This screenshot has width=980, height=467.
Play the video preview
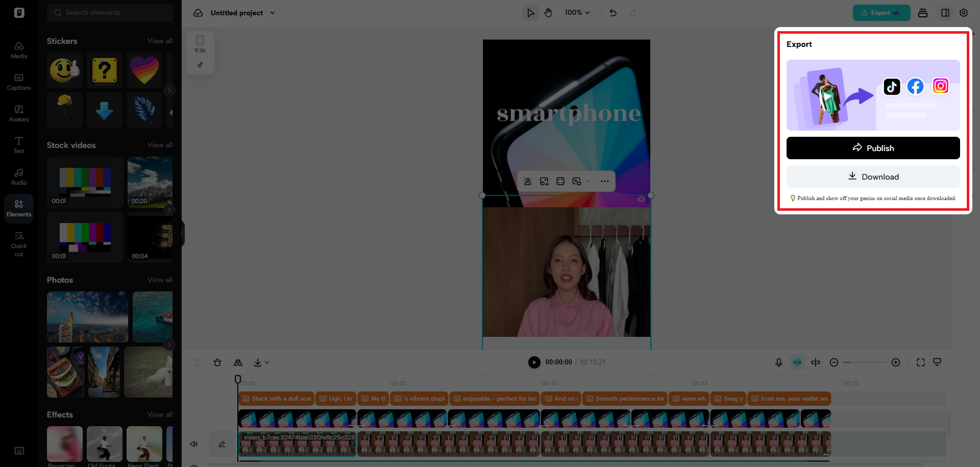click(x=534, y=362)
